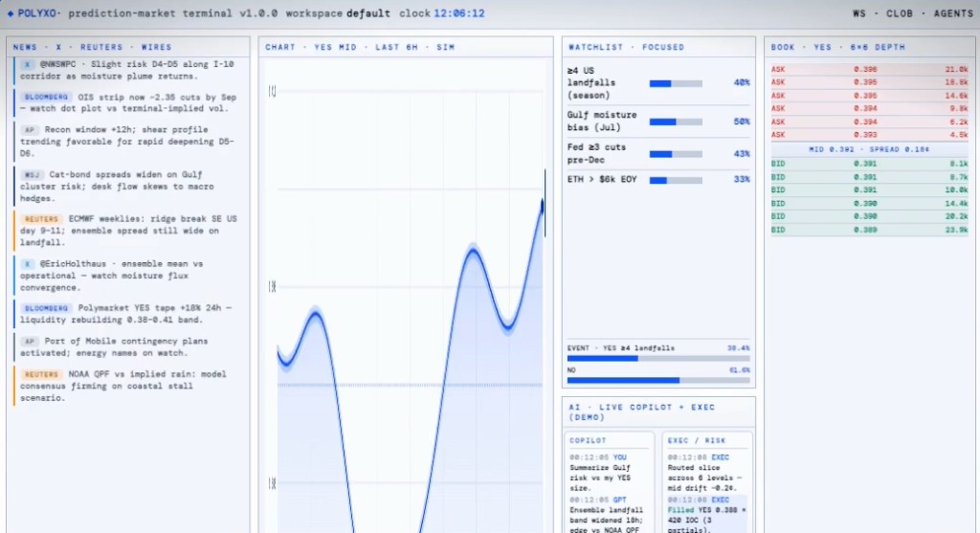This screenshot has height=533, width=980.
Task: Click the WATCHLIST · FOCUSED header
Action: coord(626,47)
